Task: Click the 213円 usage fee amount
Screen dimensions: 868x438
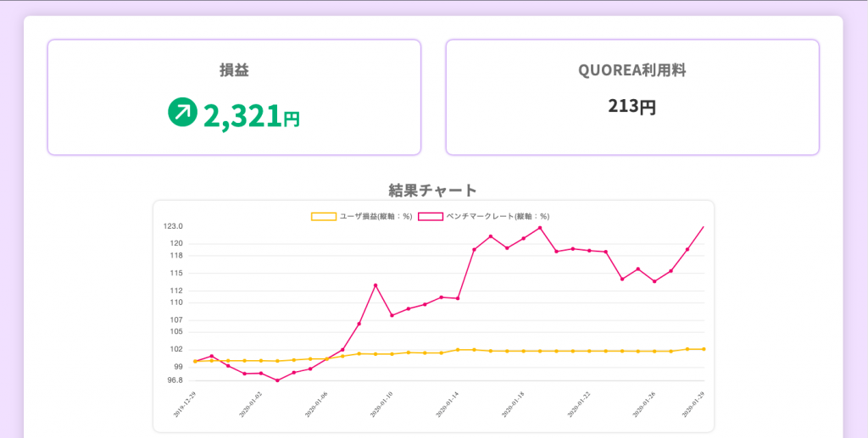Action: 632,107
